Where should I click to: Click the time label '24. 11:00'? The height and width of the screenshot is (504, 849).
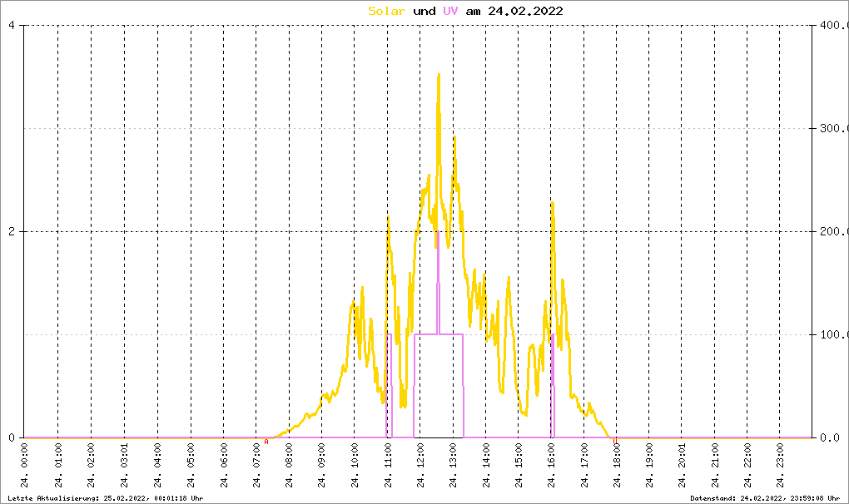[x=388, y=465]
